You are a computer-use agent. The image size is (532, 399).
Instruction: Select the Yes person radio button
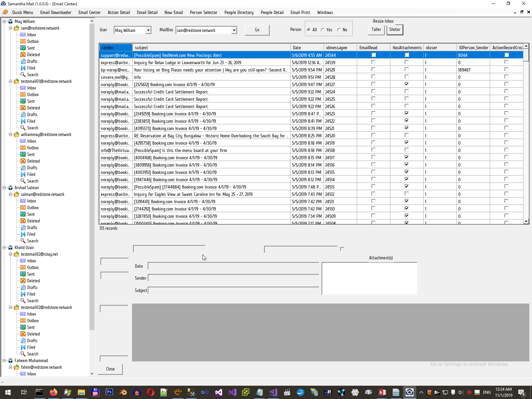(323, 30)
